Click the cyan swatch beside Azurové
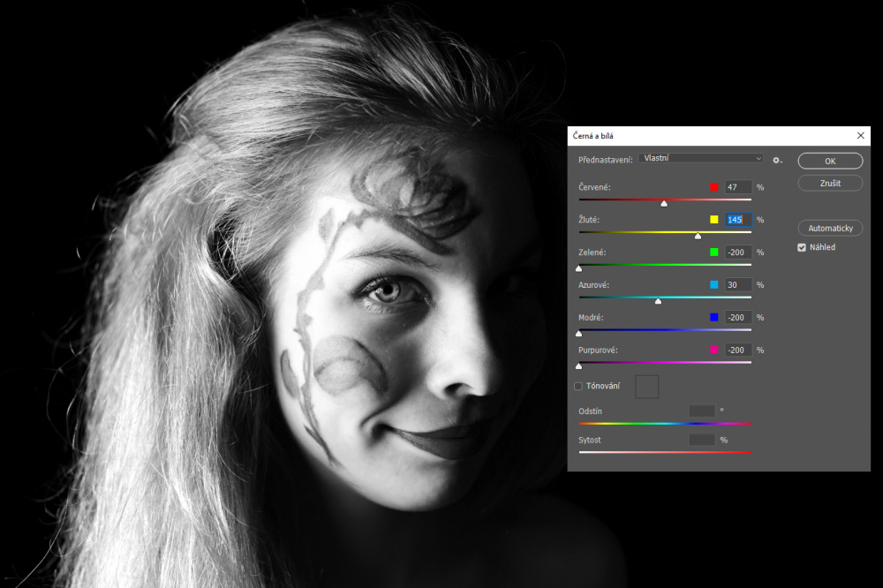This screenshot has height=588, width=883. 714,285
